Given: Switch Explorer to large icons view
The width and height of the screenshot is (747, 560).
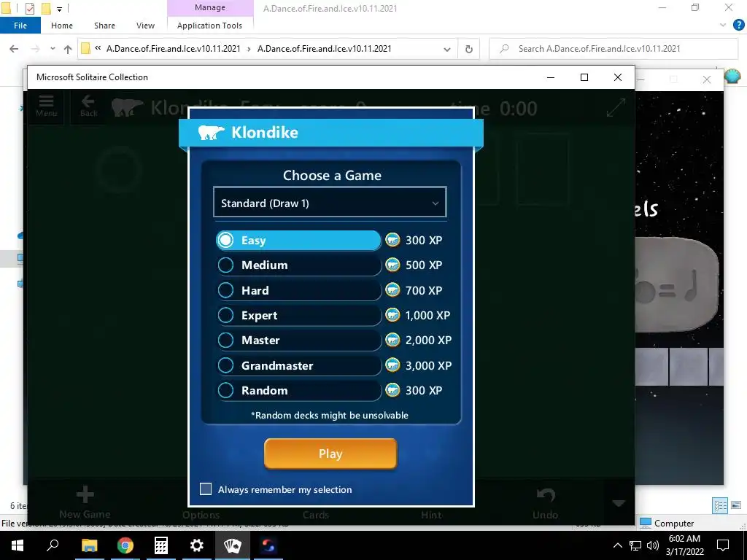Looking at the screenshot, I should 736,505.
